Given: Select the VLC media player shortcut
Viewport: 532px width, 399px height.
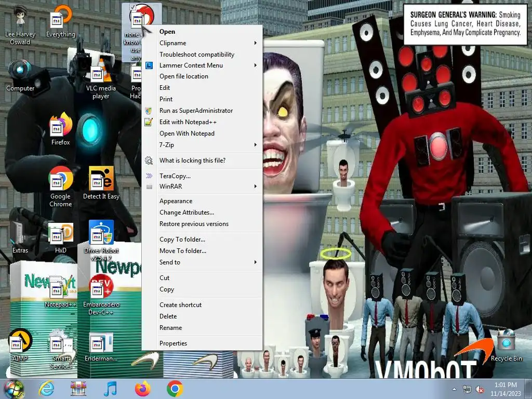Looking at the screenshot, I should pyautogui.click(x=101, y=79).
